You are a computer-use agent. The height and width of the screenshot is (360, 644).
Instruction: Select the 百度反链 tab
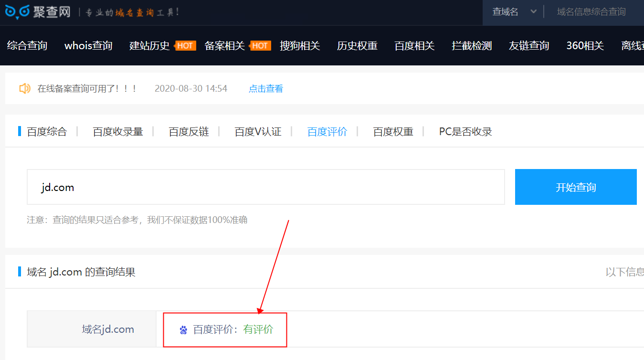[189, 131]
